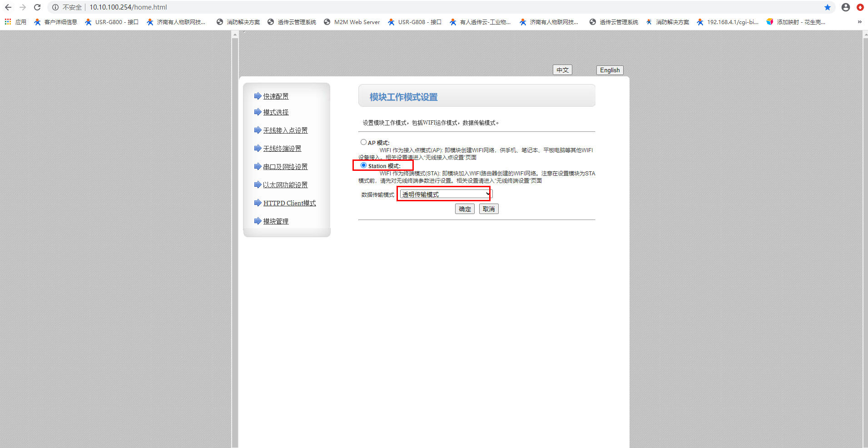This screenshot has height=448, width=868.
Task: Select the AP mode radio button
Action: 363,142
